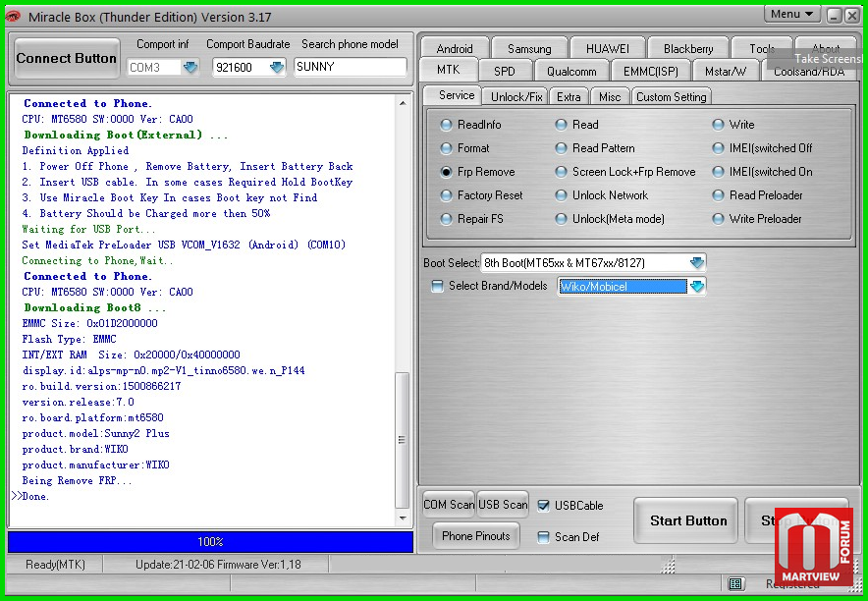Click the Connect Button

(67, 58)
